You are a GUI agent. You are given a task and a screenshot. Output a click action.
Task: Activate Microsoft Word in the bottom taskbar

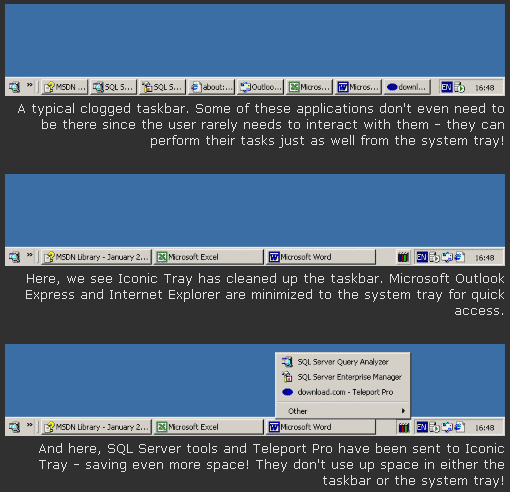point(321,427)
